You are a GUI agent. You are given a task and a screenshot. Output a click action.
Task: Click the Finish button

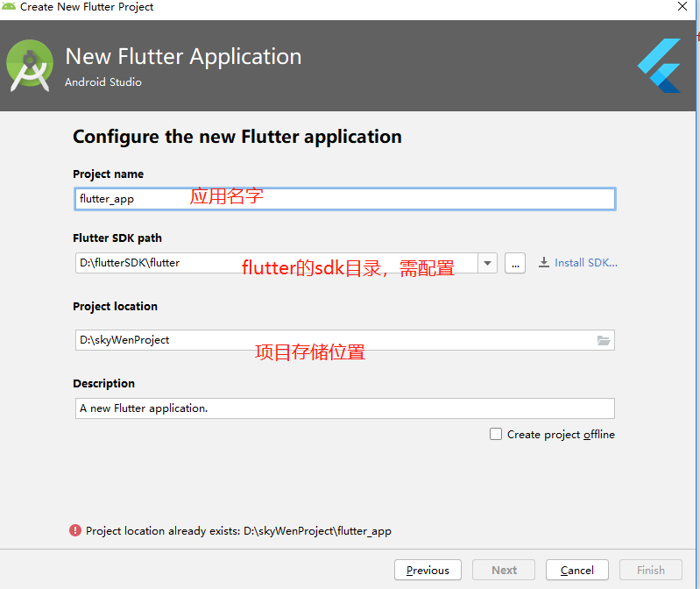pyautogui.click(x=650, y=570)
